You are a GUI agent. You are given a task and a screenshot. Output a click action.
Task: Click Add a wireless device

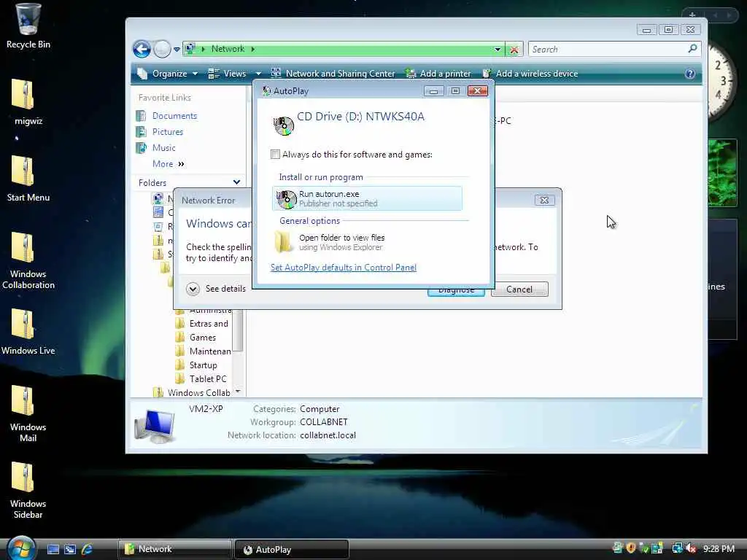pos(530,74)
